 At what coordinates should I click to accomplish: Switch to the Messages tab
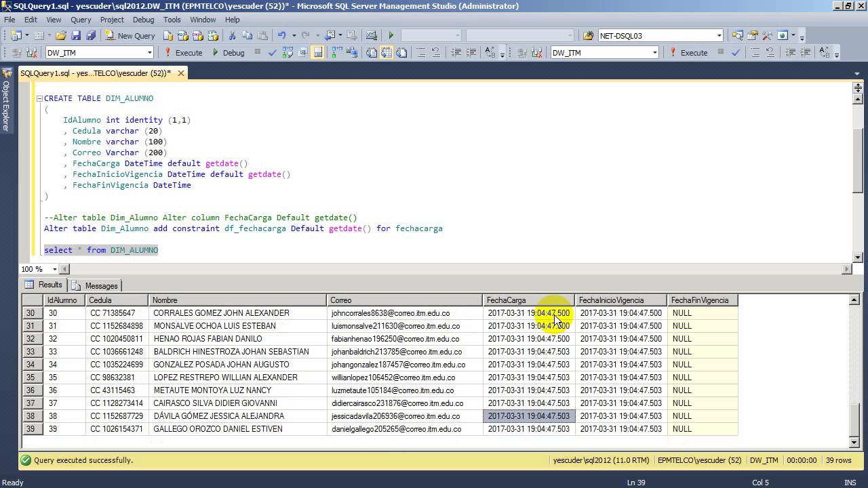95,285
